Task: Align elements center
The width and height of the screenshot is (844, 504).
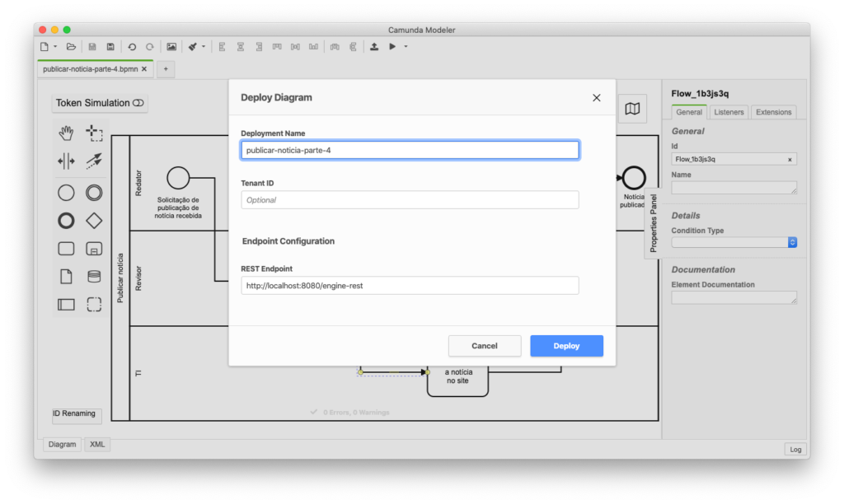Action: coord(241,47)
